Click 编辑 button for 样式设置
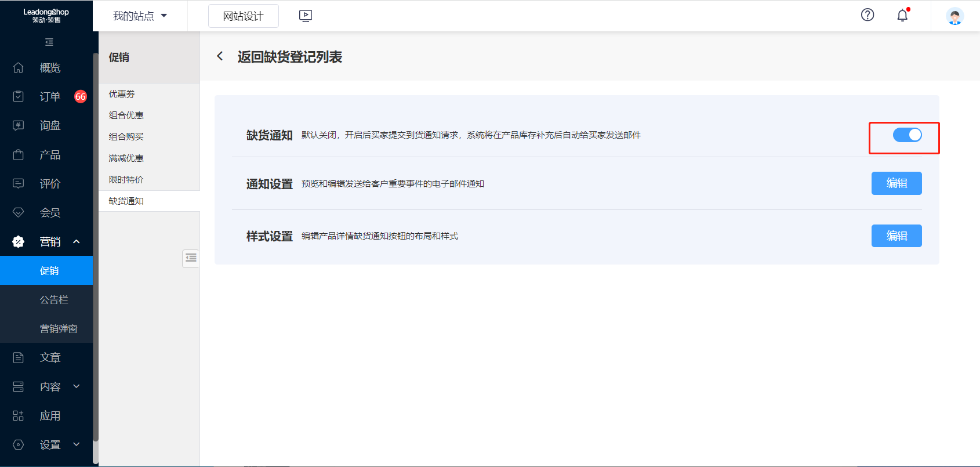 896,236
